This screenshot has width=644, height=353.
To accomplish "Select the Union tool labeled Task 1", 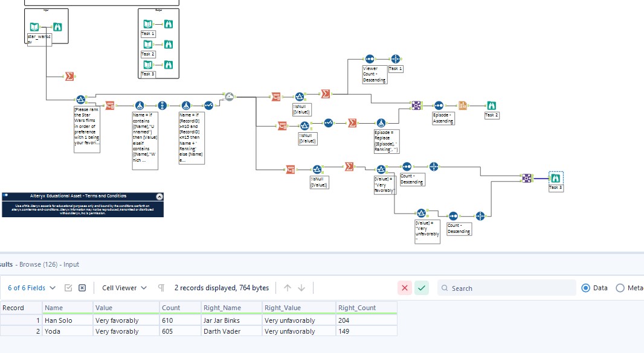I will pyautogui.click(x=396, y=60).
